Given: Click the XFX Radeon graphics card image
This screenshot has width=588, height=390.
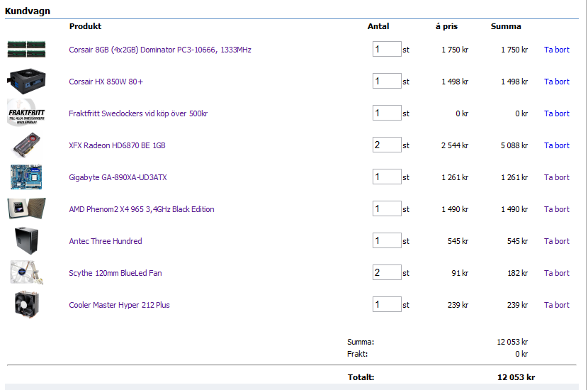Looking at the screenshot, I should [x=26, y=145].
